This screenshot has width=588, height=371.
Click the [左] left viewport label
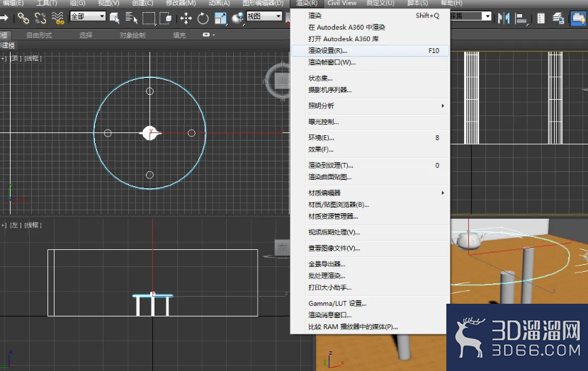coord(16,225)
